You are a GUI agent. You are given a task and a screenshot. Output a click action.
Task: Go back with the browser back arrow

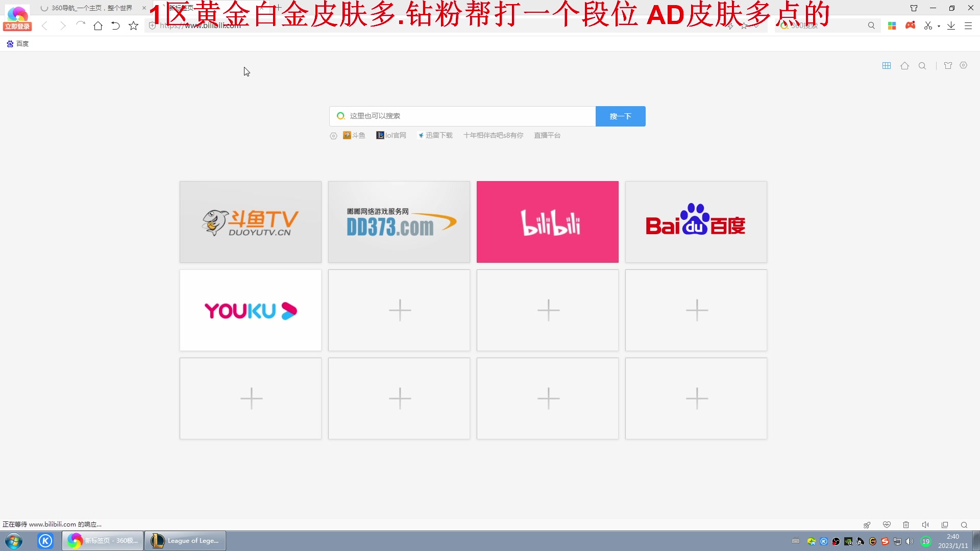[44, 26]
